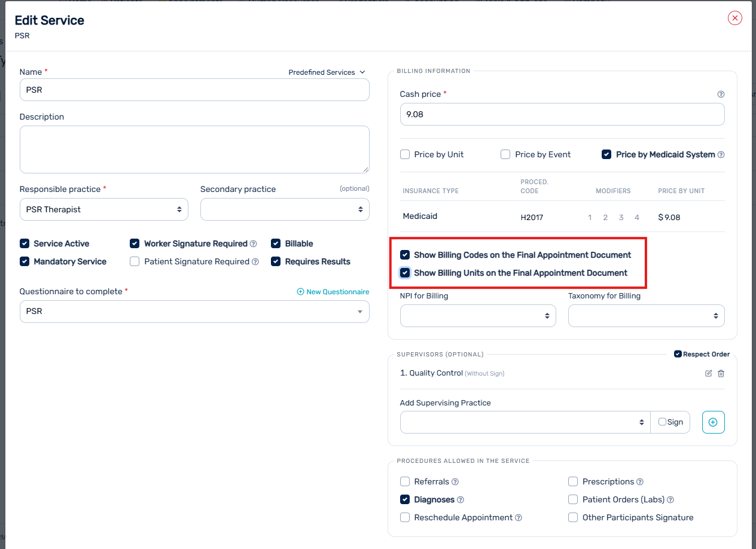
Task: Check the Price by Event option
Action: tap(505, 154)
